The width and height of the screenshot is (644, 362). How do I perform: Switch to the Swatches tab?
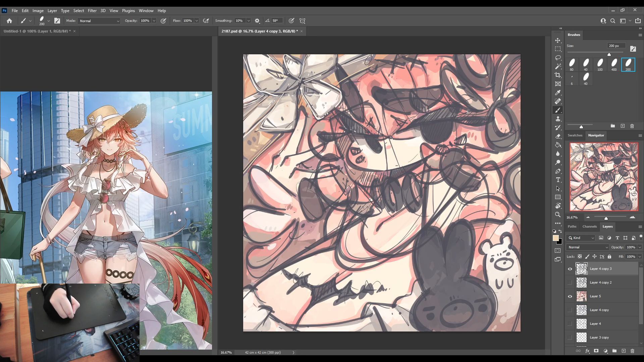pos(575,135)
